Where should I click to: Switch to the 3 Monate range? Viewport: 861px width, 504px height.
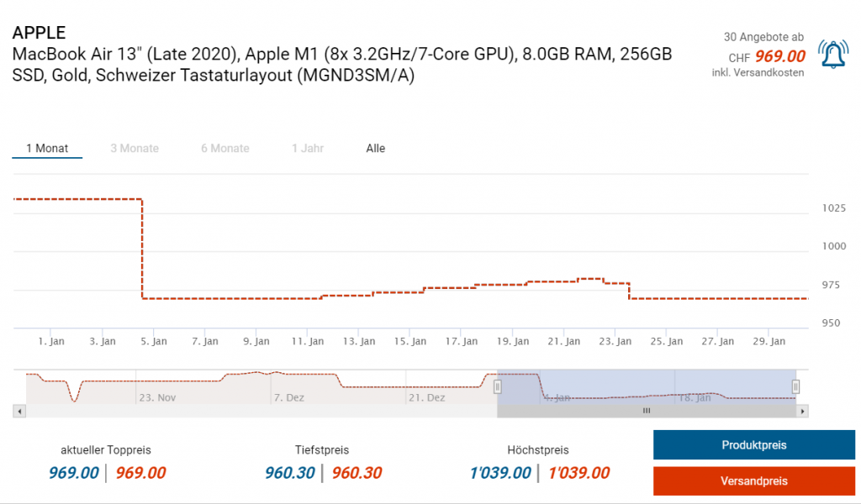[135, 149]
